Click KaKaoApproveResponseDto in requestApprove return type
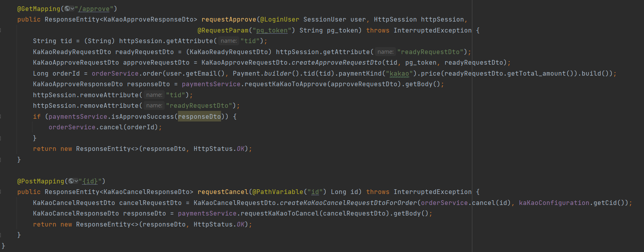The width and height of the screenshot is (644, 252). 149,19
